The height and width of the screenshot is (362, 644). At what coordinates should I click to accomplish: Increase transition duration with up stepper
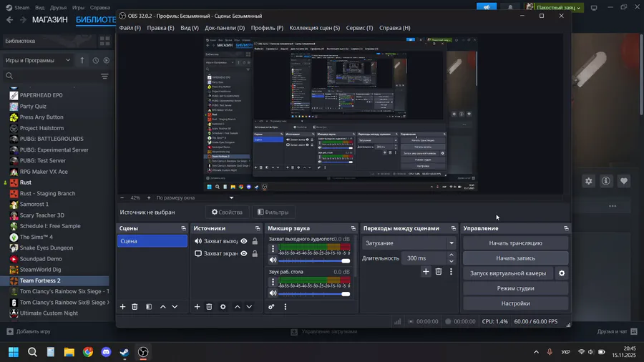[x=452, y=255]
